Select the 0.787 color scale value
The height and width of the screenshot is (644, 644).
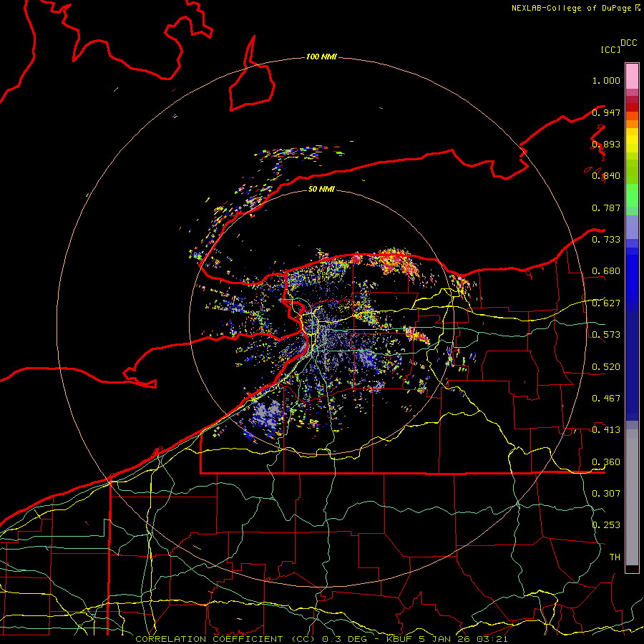pos(606,208)
